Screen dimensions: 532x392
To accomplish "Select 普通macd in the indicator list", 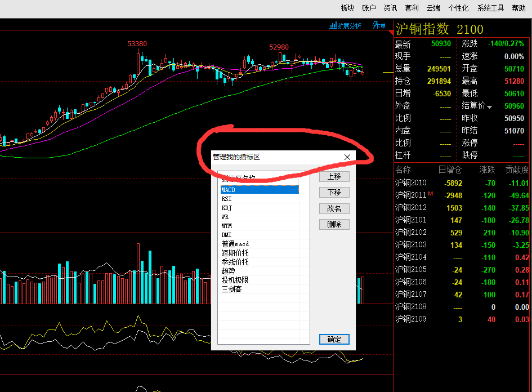I will coord(235,244).
